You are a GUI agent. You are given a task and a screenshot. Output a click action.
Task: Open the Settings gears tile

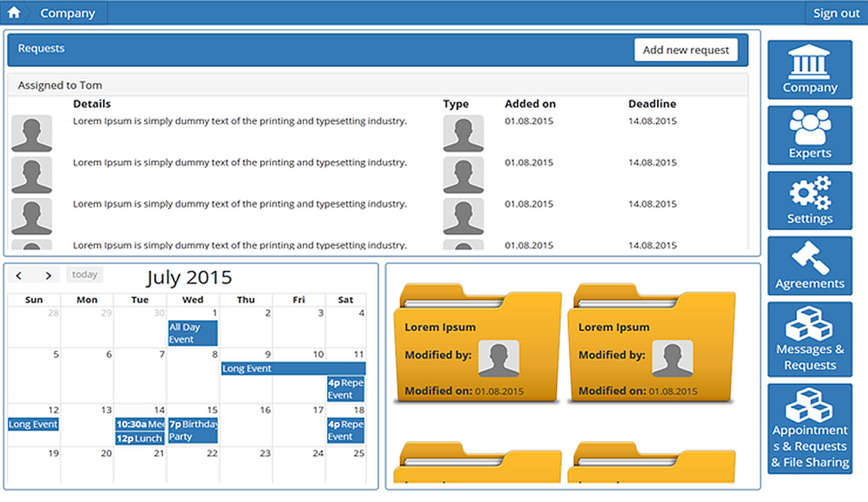click(809, 201)
